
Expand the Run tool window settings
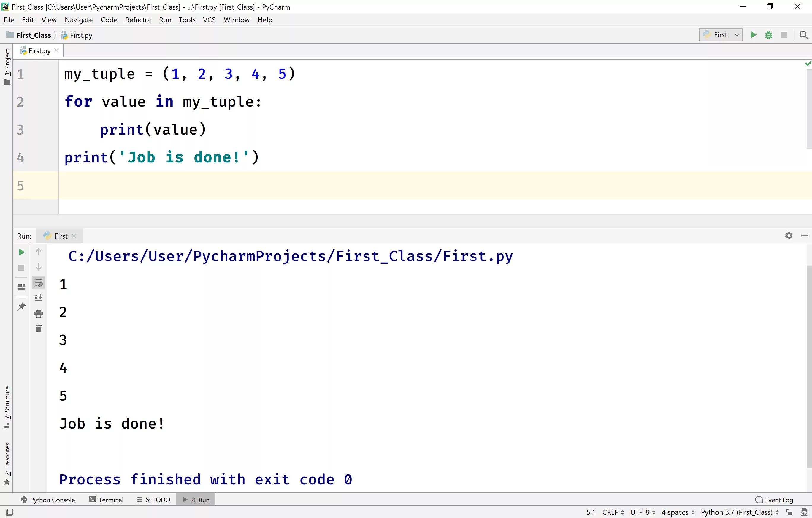[788, 236]
